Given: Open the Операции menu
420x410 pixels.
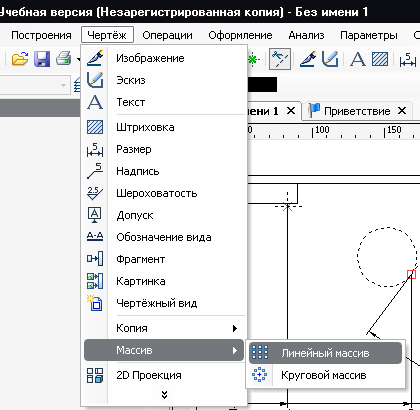Looking at the screenshot, I should pos(167,35).
